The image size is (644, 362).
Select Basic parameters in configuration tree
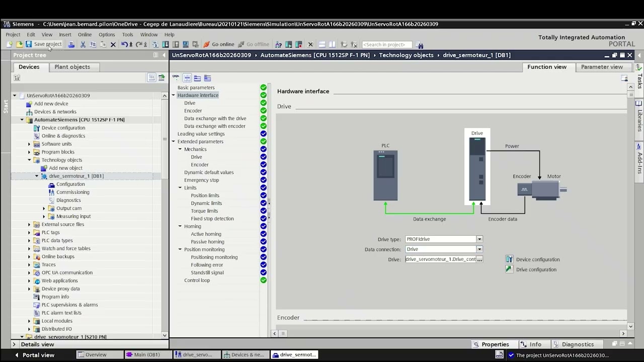coord(196,87)
